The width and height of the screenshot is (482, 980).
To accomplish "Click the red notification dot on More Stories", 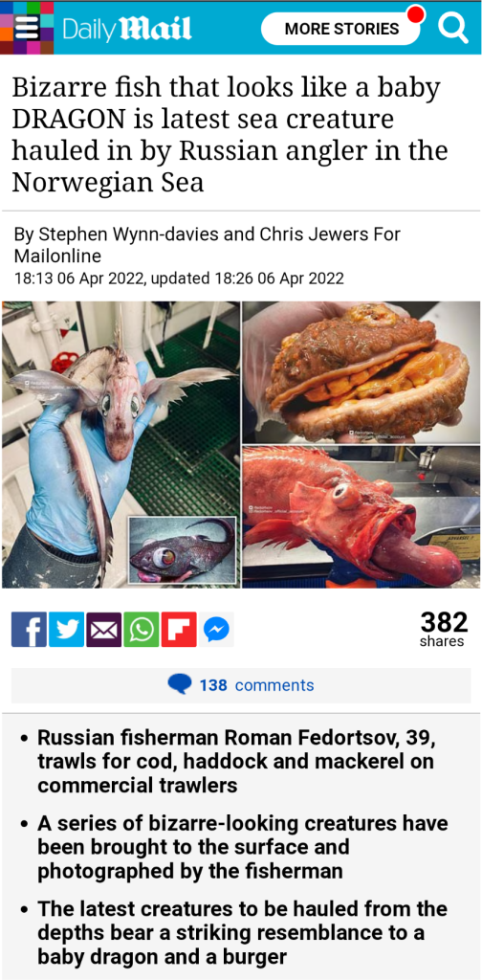I will pos(416,13).
